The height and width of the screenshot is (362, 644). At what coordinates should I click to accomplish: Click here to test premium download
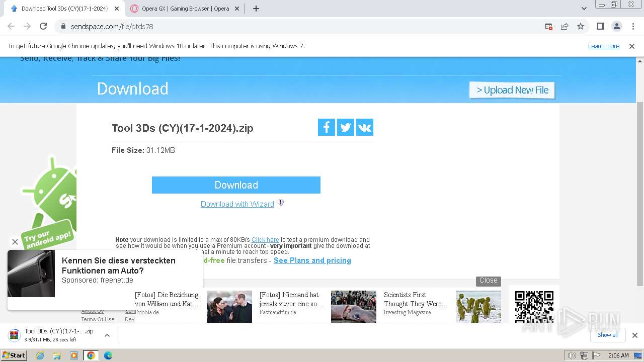(265, 240)
